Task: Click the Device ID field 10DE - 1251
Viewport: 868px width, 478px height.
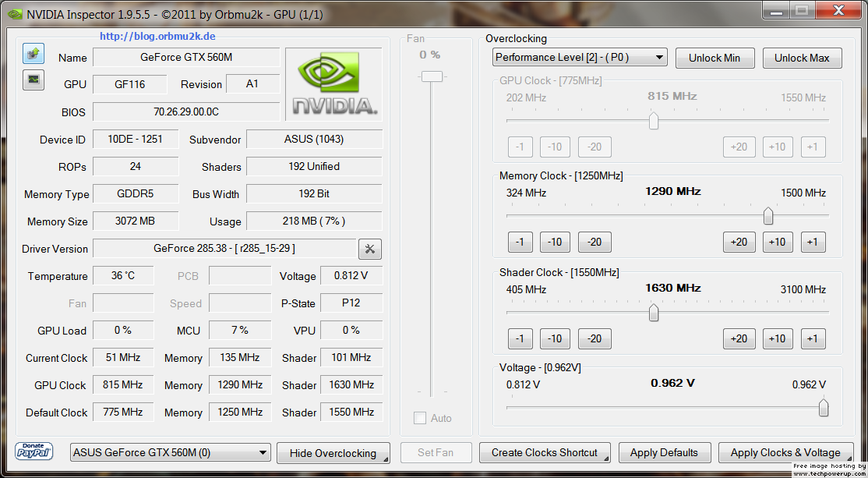Action: [136, 139]
